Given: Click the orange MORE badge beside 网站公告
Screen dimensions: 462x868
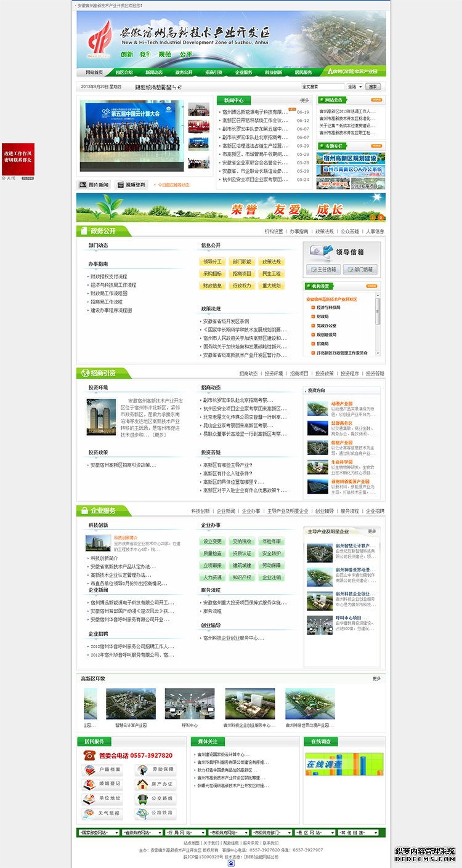Looking at the screenshot, I should point(376,99).
